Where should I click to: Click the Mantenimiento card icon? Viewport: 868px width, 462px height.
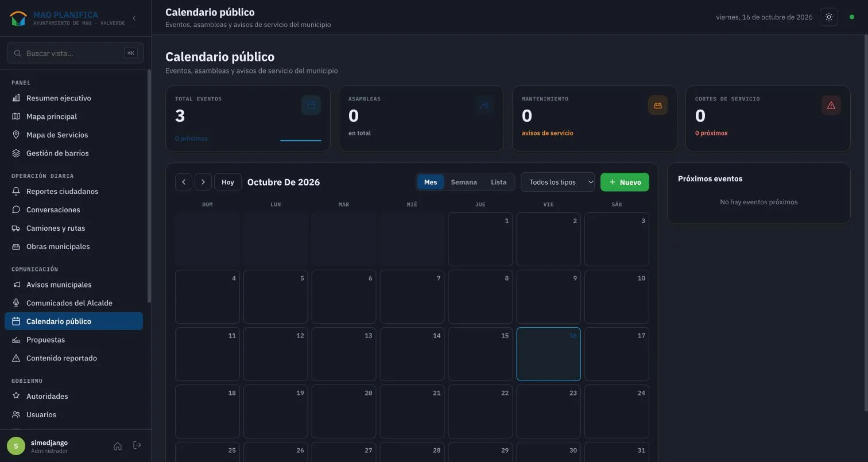point(658,105)
